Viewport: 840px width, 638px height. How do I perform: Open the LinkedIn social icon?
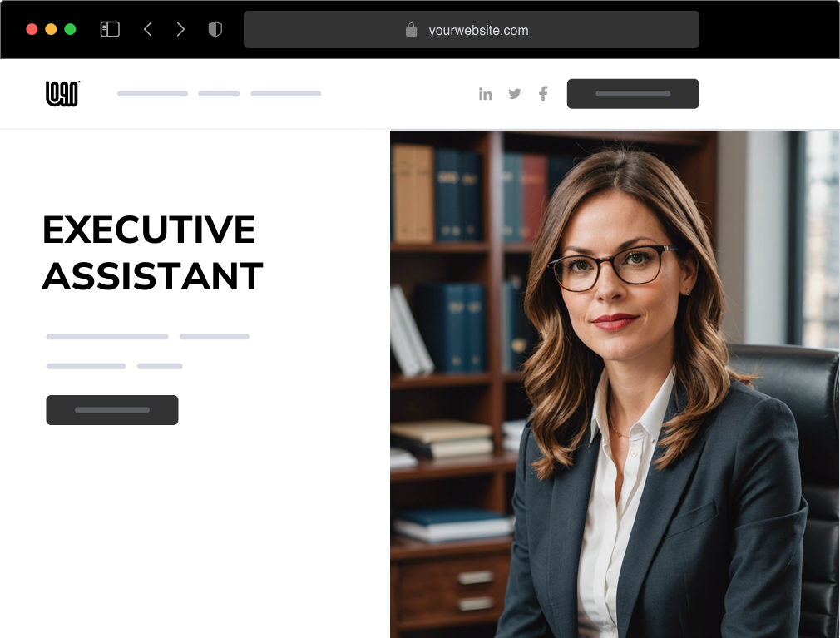pos(486,94)
